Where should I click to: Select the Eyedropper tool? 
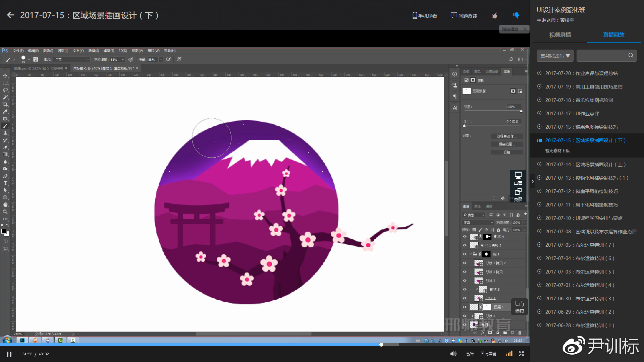5,112
